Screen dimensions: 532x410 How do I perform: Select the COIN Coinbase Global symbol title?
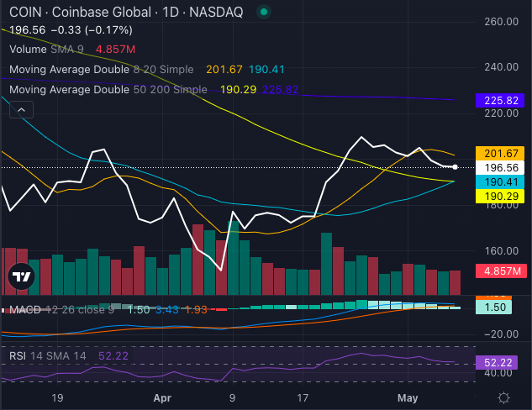click(x=126, y=13)
